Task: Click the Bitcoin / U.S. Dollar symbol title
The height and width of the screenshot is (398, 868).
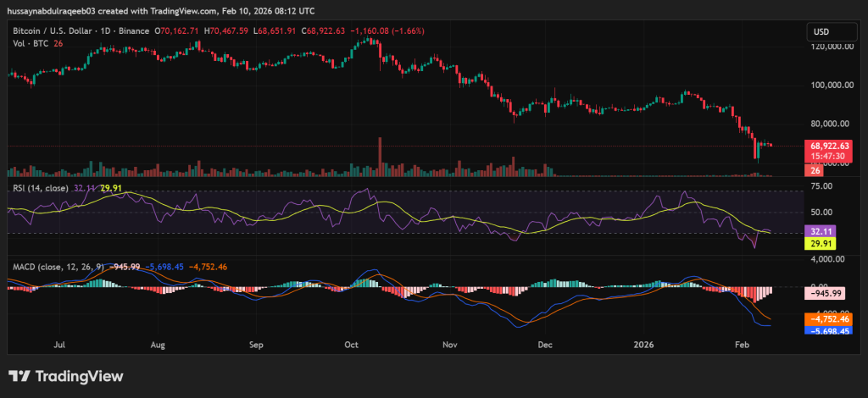Action: (x=58, y=30)
